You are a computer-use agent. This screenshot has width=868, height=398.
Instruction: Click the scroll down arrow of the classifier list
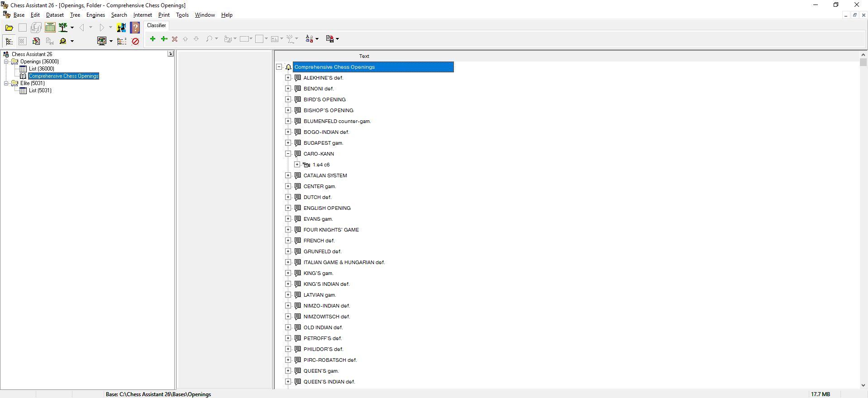tap(863, 385)
